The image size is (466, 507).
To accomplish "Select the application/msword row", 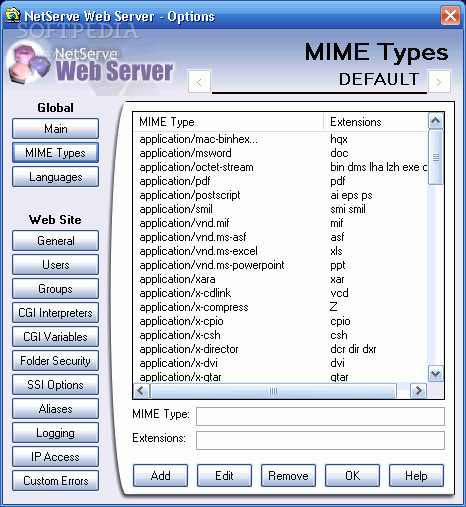I will [280, 153].
